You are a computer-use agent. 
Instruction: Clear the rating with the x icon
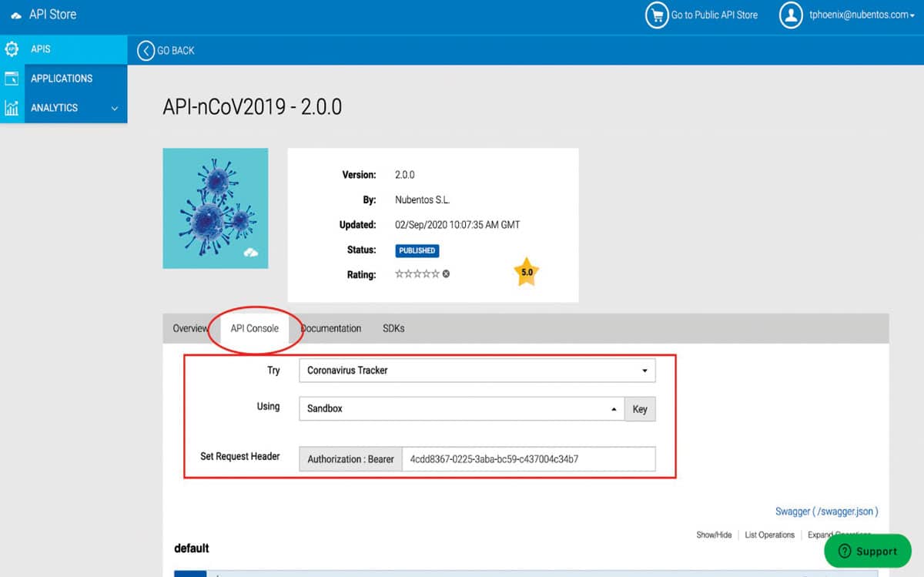(x=446, y=273)
